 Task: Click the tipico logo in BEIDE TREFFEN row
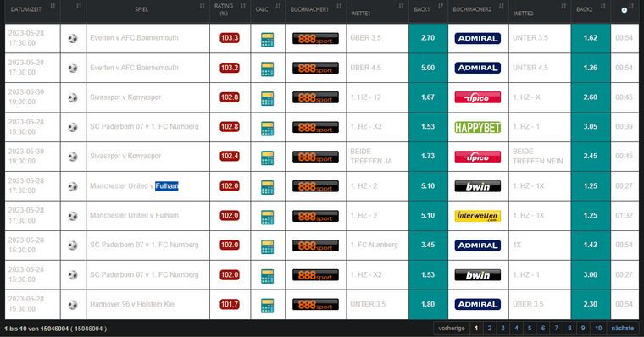(478, 157)
